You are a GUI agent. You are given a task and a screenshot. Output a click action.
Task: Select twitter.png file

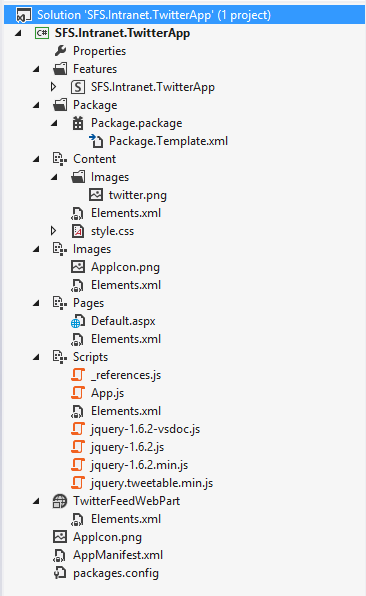pos(138,195)
